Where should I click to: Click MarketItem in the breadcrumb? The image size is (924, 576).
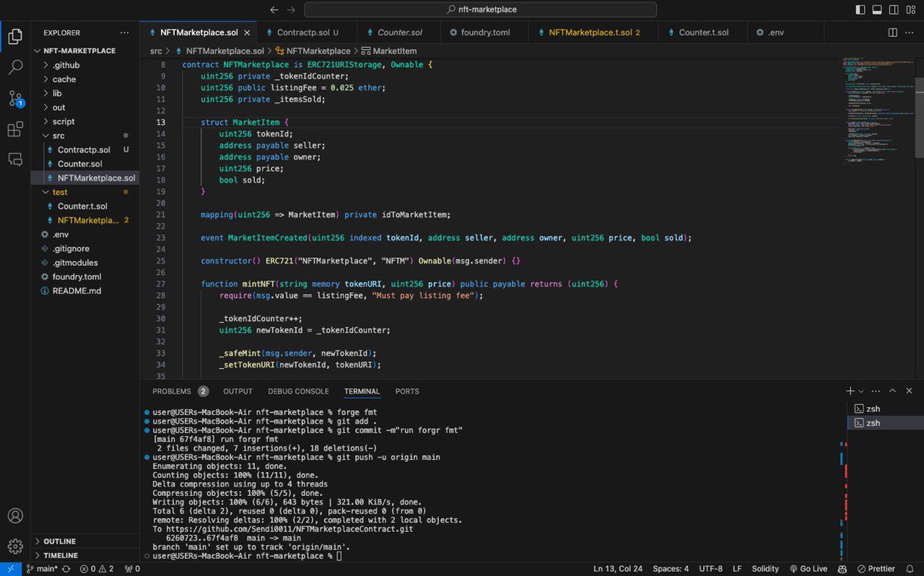(x=395, y=51)
